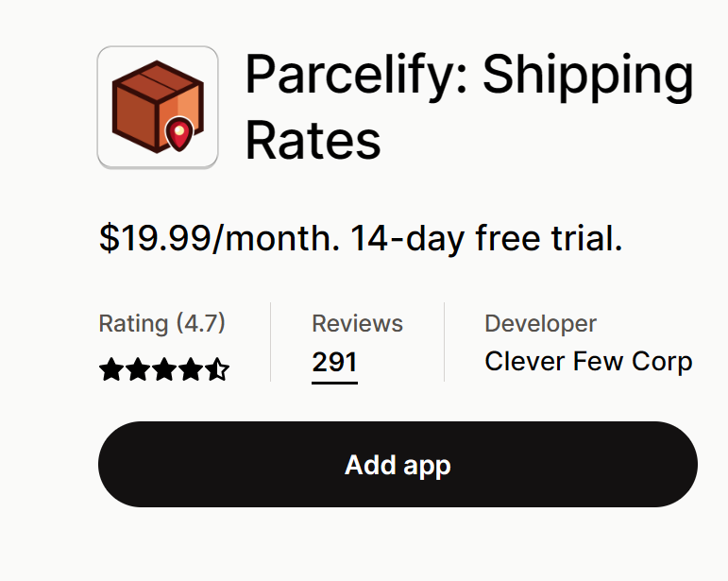Click the divider between Reviews and Developer
Image resolution: width=728 pixels, height=581 pixels.
coord(444,342)
